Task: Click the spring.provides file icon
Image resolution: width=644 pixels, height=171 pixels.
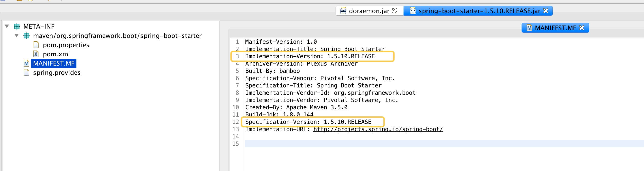Action: pos(27,73)
